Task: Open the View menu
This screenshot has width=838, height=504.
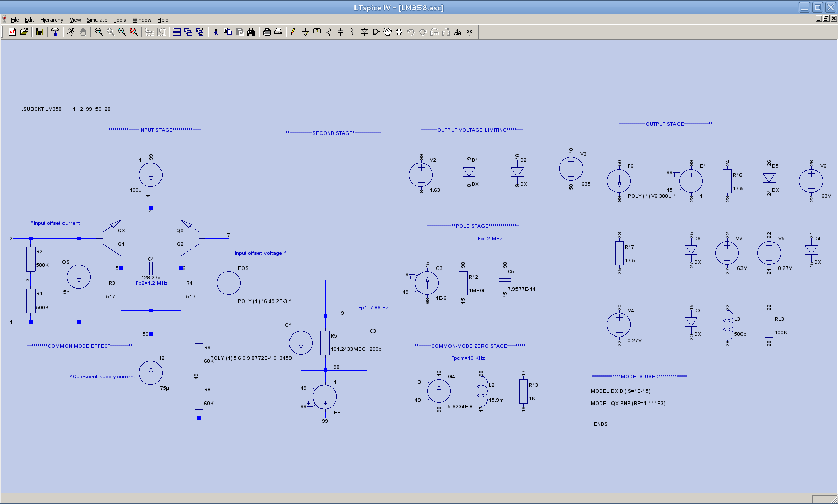Action: pos(75,20)
